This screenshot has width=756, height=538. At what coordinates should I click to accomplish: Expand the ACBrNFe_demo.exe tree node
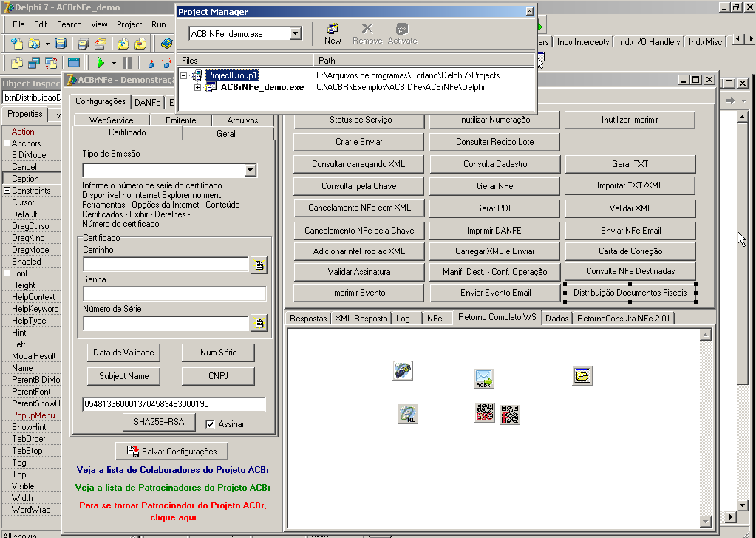[x=197, y=88]
